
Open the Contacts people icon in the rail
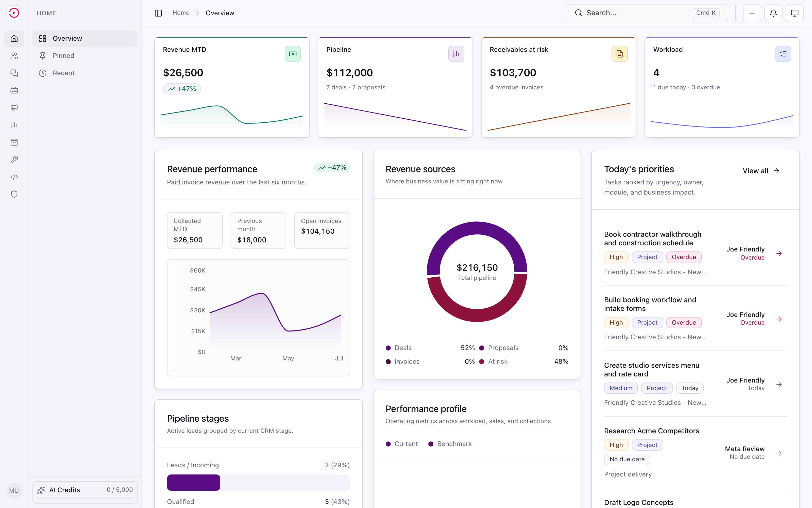pos(14,56)
